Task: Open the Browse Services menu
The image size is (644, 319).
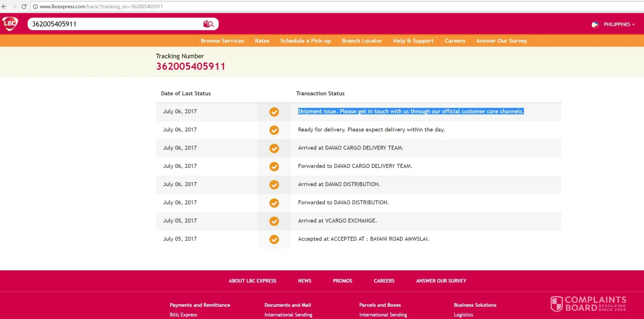Action: point(222,41)
